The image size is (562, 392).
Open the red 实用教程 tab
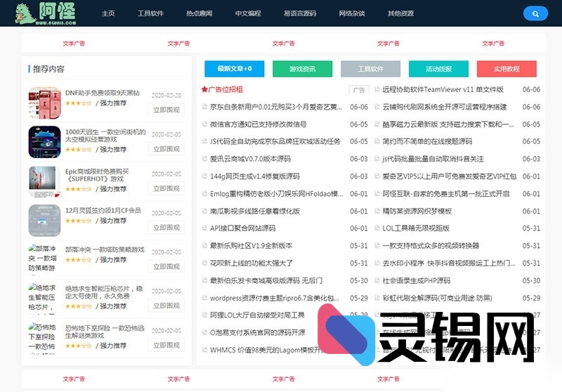tap(507, 69)
